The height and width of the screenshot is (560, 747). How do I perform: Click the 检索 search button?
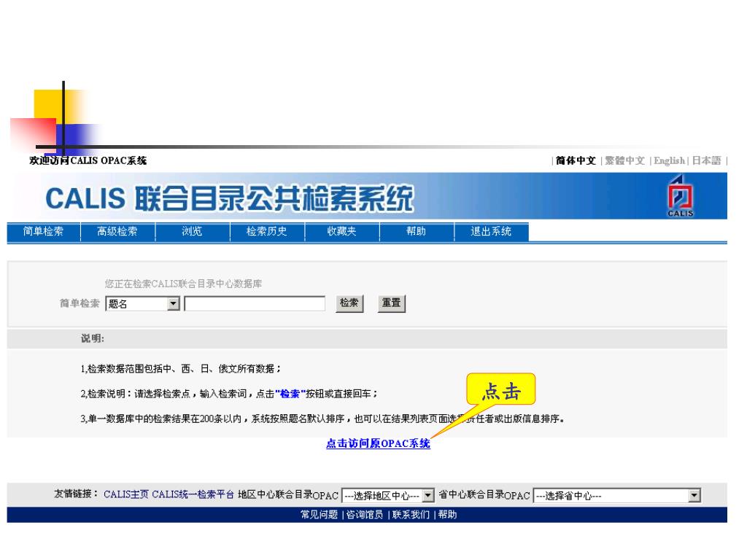(x=349, y=303)
